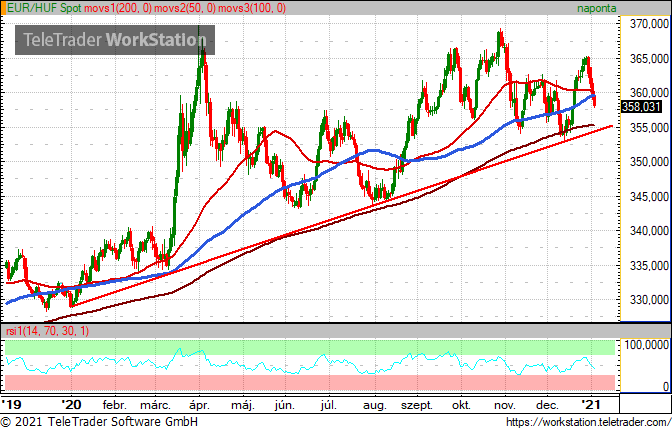Click the '20 date axis label
This screenshot has width=672, height=431.
[71, 404]
